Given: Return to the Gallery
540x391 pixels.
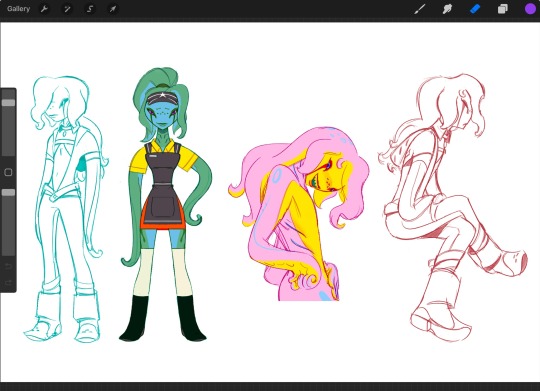Looking at the screenshot, I should 18,9.
